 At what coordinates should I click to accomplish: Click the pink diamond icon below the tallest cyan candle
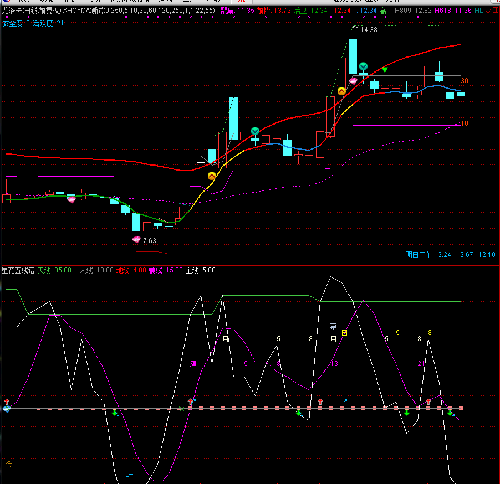click(x=353, y=80)
